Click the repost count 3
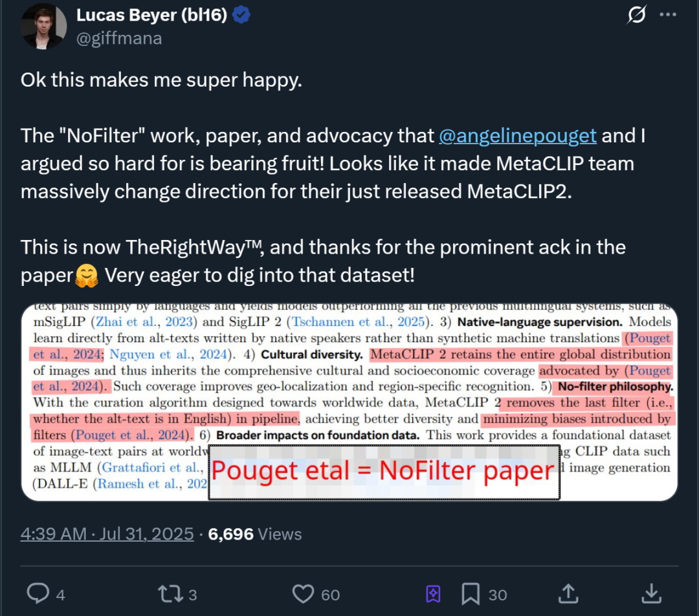699x616 pixels. tap(193, 595)
